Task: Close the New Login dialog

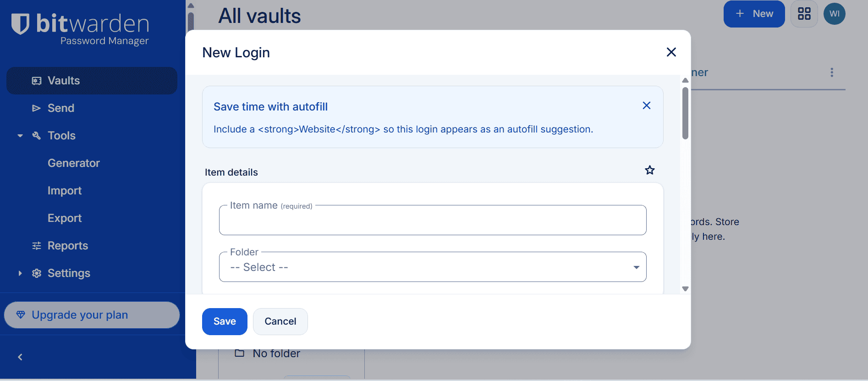Action: (671, 52)
